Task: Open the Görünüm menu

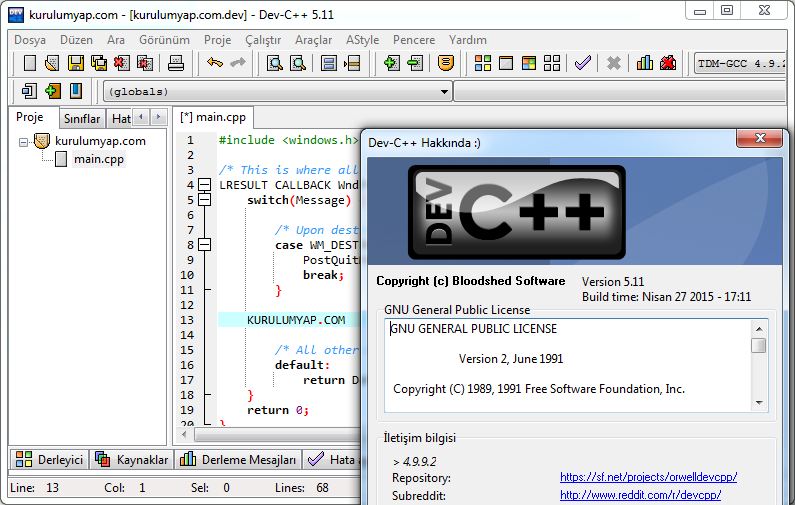Action: coord(164,40)
